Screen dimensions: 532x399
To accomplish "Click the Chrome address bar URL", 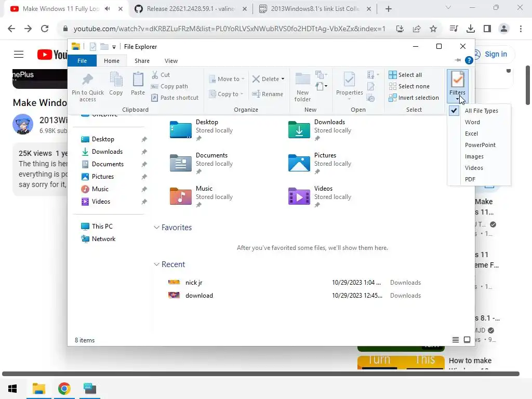I will click(x=229, y=29).
